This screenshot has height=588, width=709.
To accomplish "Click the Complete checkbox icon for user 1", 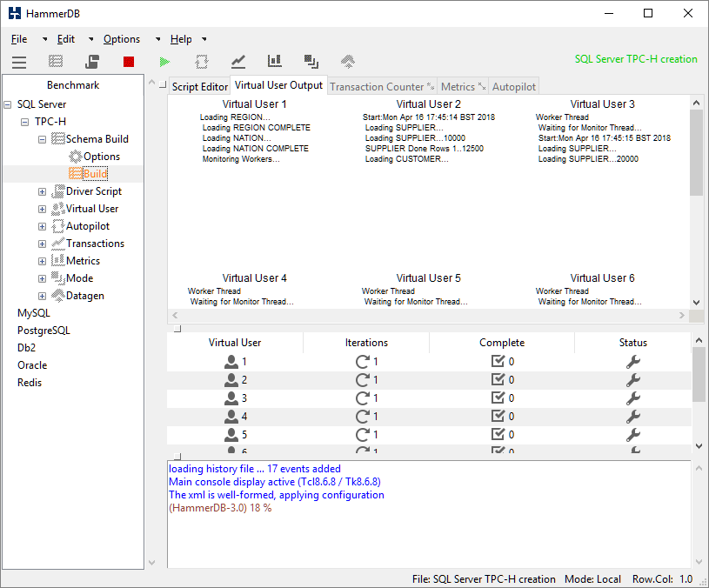I will (498, 361).
